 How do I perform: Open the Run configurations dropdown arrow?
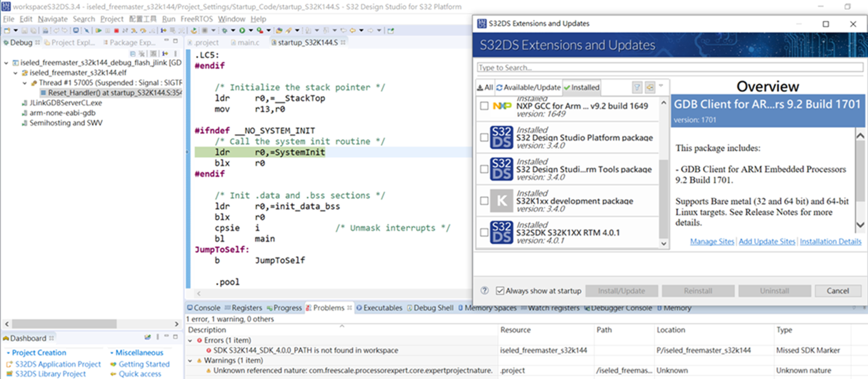(x=250, y=30)
